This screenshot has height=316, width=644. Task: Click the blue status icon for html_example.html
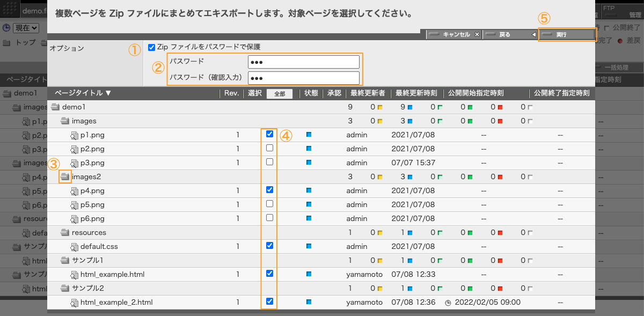click(309, 274)
